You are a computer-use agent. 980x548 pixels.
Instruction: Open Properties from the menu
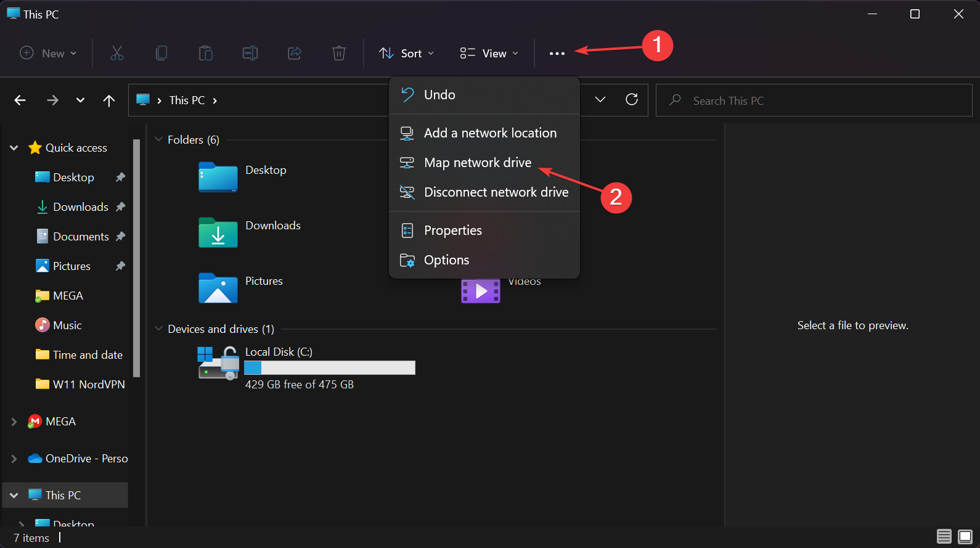484,231
